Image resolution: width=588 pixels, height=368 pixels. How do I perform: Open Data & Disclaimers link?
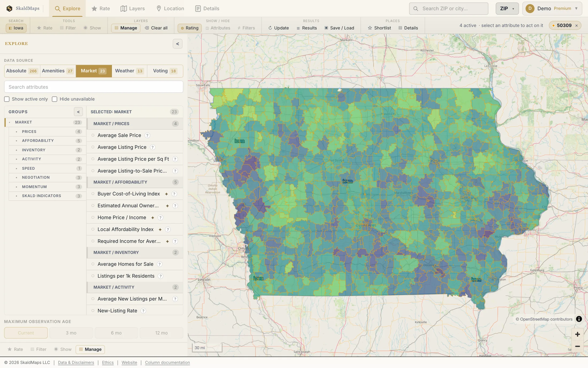[x=76, y=362]
